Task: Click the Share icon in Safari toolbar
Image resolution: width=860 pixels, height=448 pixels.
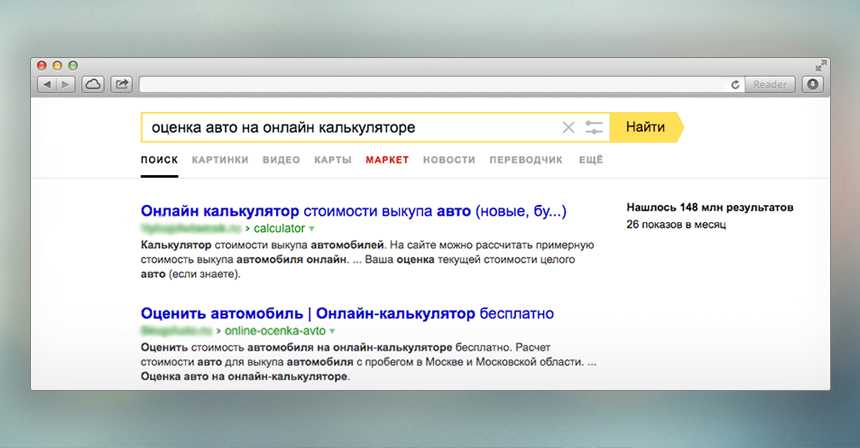Action: point(121,85)
